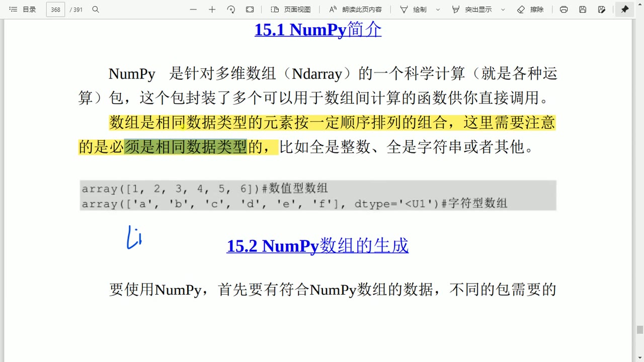The width and height of the screenshot is (644, 362).
Task: Click the green highlighted text 须是相同数据类型
Action: point(186,147)
